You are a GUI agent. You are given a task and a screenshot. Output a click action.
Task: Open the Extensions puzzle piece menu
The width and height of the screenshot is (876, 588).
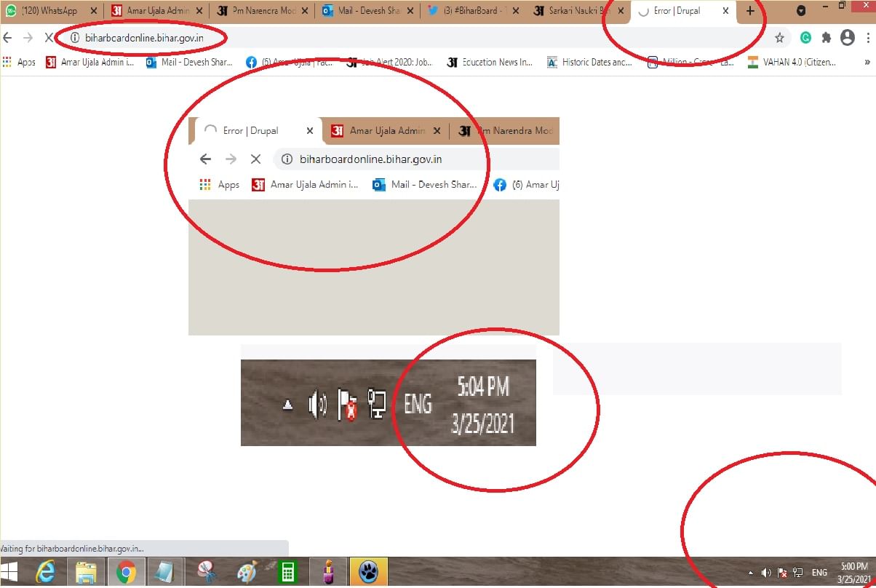point(827,38)
